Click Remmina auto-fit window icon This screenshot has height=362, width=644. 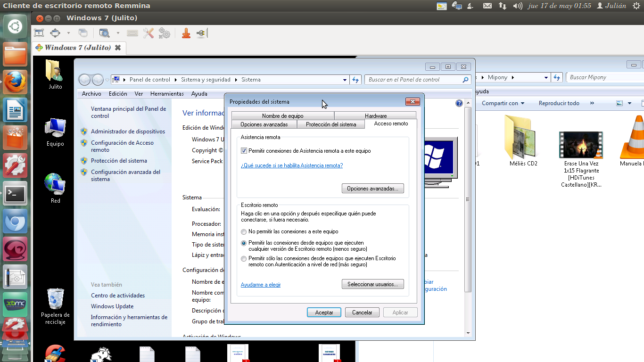[x=56, y=33]
